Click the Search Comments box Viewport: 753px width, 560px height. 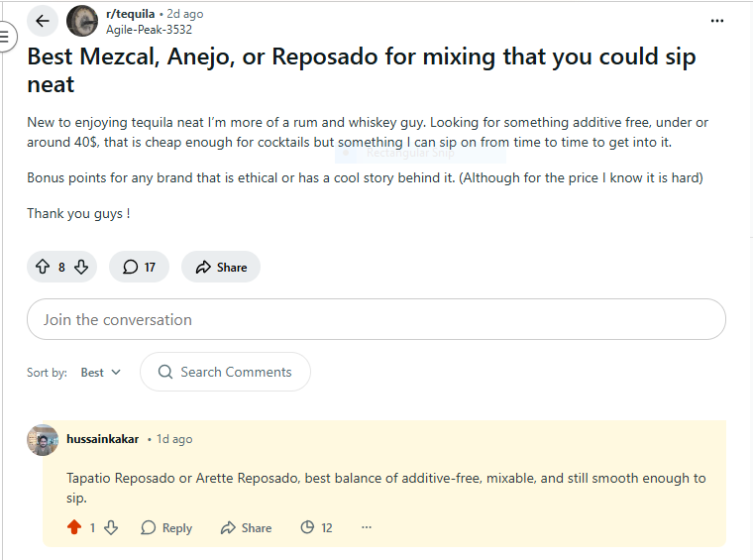[226, 373]
